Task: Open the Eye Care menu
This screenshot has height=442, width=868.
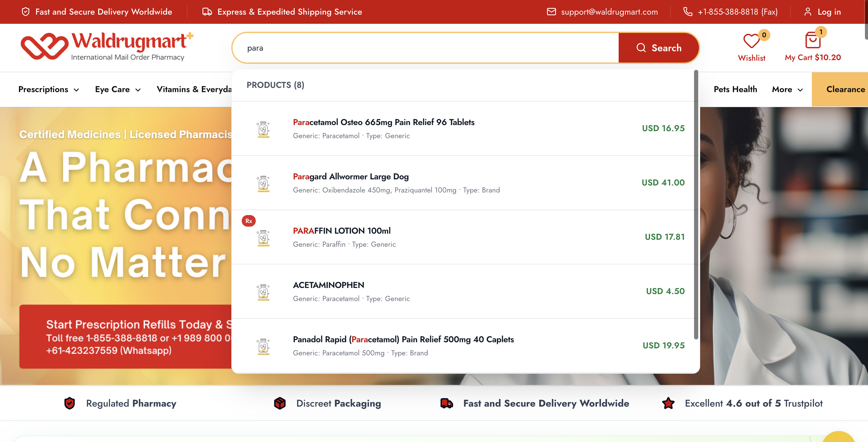Action: (x=118, y=89)
